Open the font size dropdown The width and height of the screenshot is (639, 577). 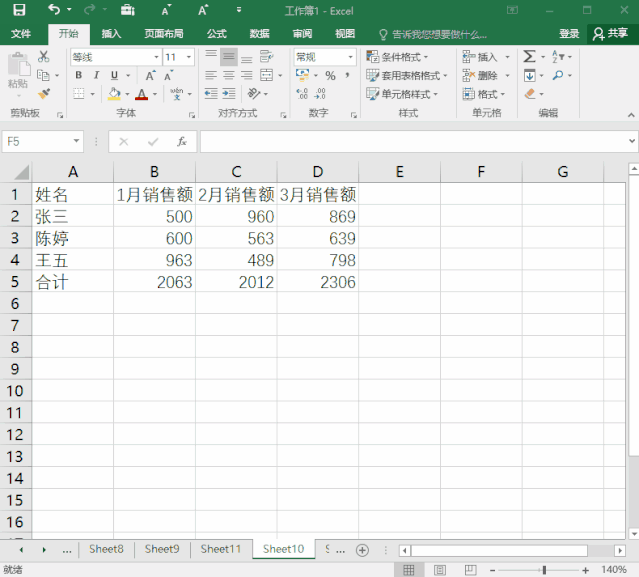click(189, 57)
